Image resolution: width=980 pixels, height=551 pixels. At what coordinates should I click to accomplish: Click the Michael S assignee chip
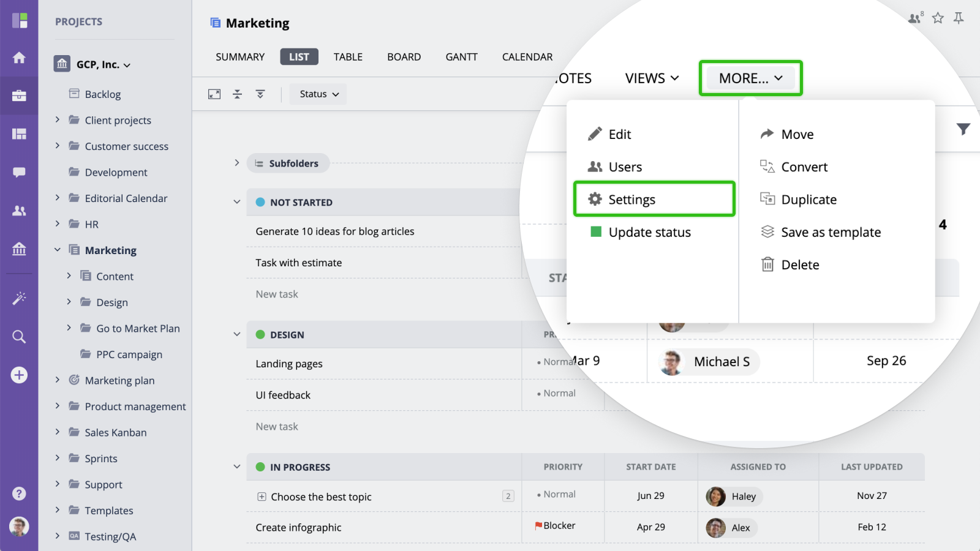(x=709, y=362)
